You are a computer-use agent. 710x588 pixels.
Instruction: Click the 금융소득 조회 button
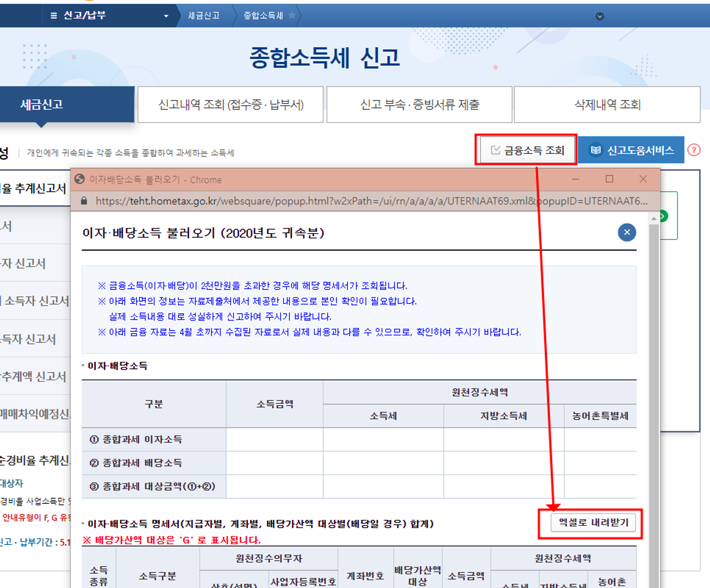527,150
